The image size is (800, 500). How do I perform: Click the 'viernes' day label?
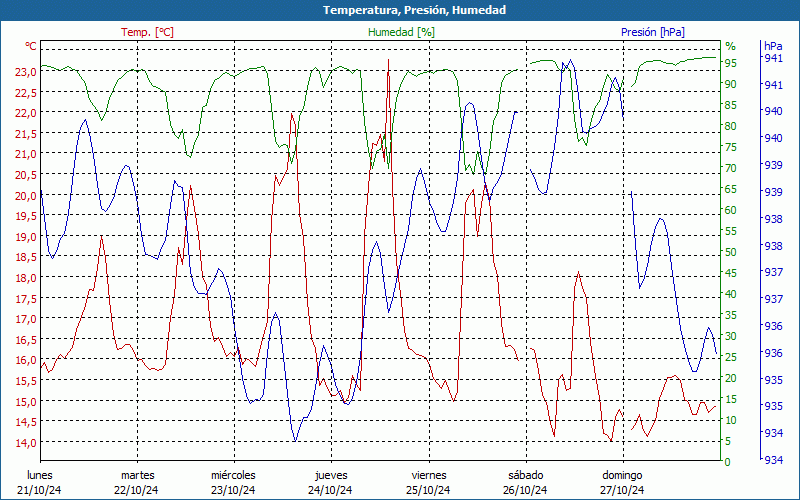429,476
